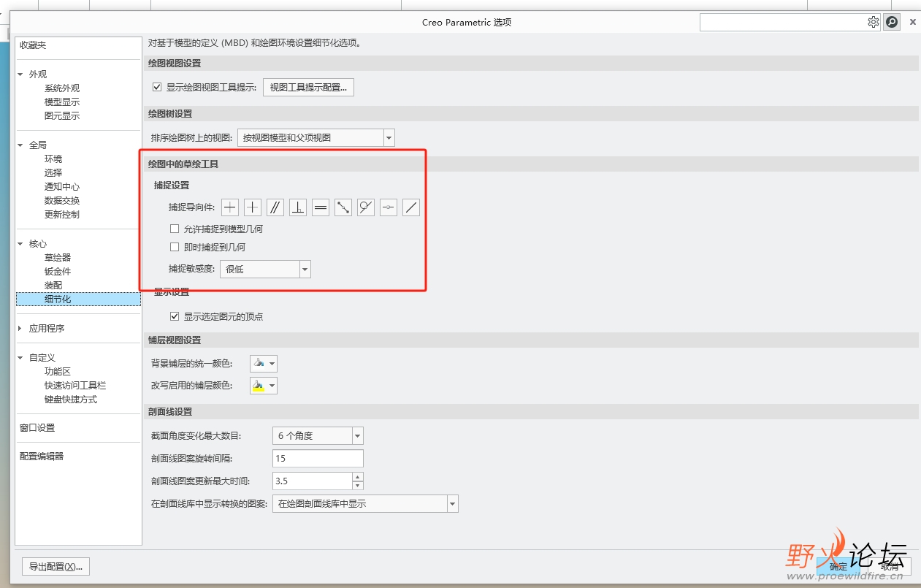Toggle the angled line snap guide icon

coord(411,207)
